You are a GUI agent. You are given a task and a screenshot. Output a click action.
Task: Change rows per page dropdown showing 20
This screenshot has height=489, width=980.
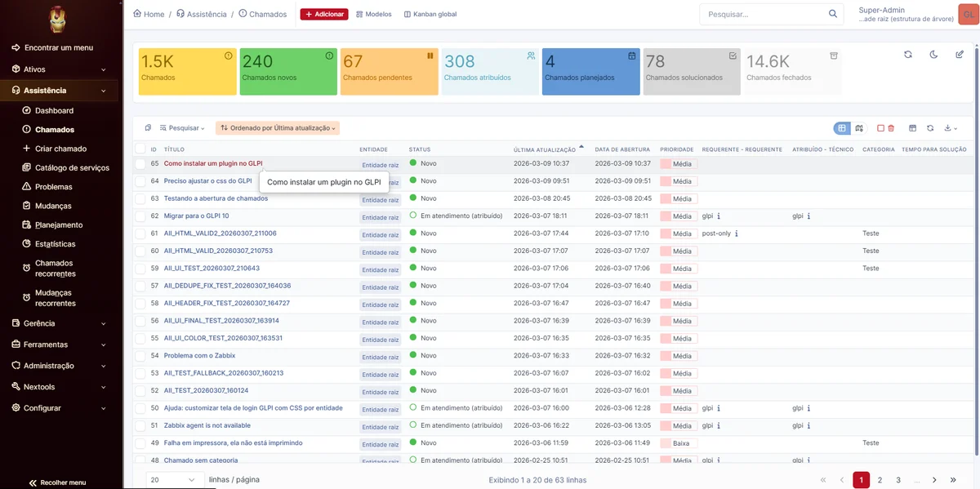click(x=174, y=480)
